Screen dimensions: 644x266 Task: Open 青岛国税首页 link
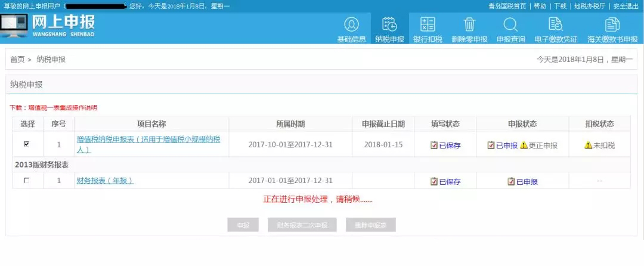pyautogui.click(x=507, y=6)
